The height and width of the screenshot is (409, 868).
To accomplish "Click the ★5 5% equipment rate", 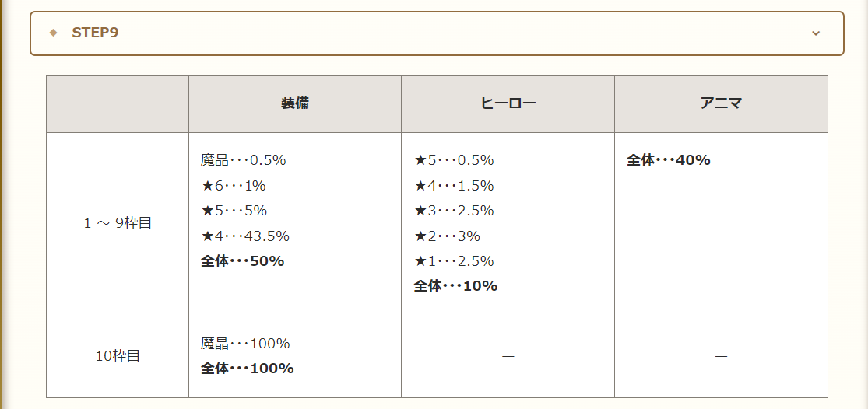I will (234, 211).
